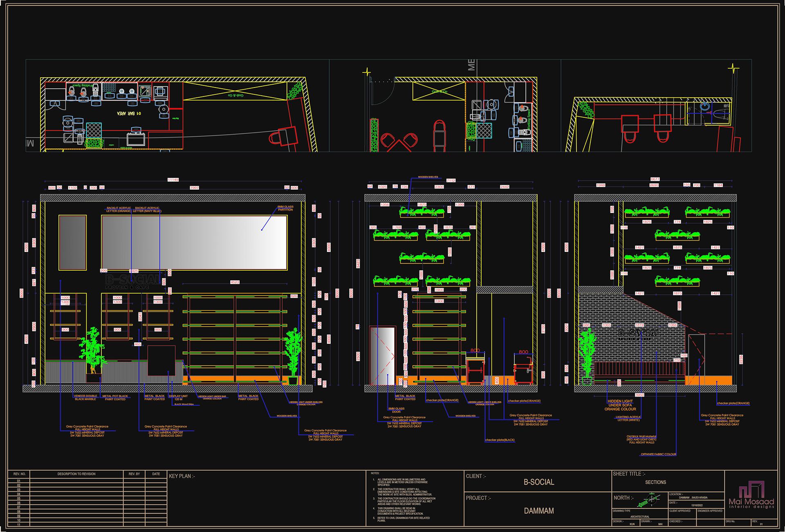The height and width of the screenshot is (532, 785).
Task: Click the Mai Mosaad interior designs logo
Action: pos(751,495)
